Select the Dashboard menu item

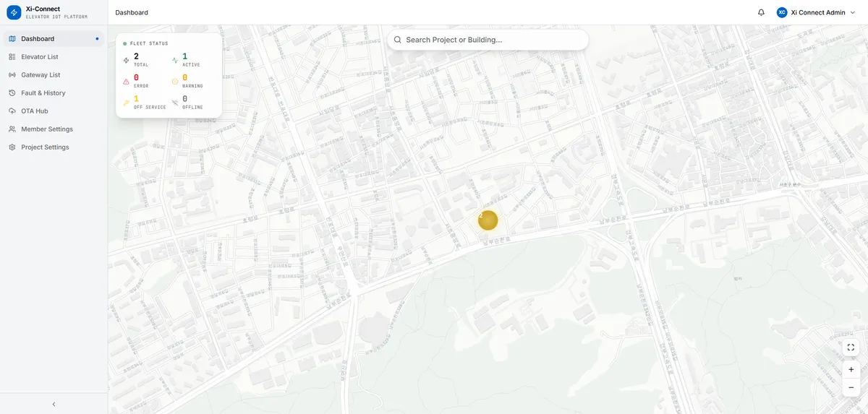click(38, 39)
